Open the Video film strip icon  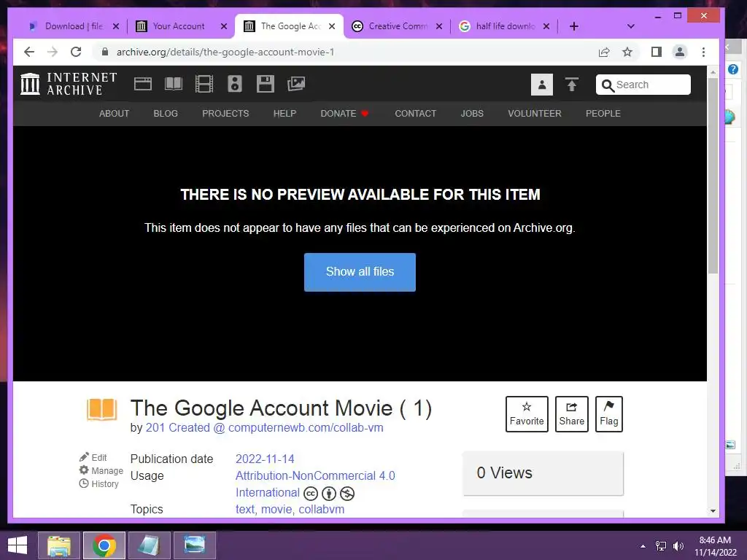(x=204, y=84)
